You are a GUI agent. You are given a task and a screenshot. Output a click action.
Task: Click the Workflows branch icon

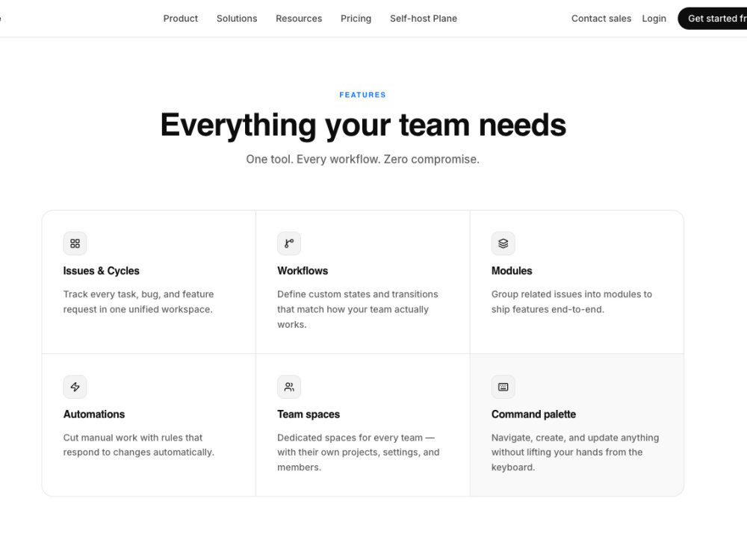tap(288, 243)
